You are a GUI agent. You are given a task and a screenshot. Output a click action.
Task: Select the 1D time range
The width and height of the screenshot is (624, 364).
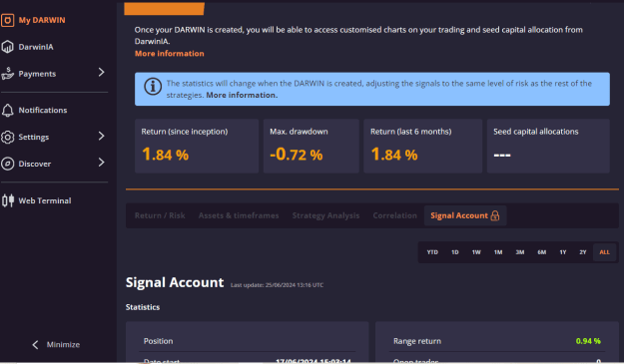click(455, 252)
